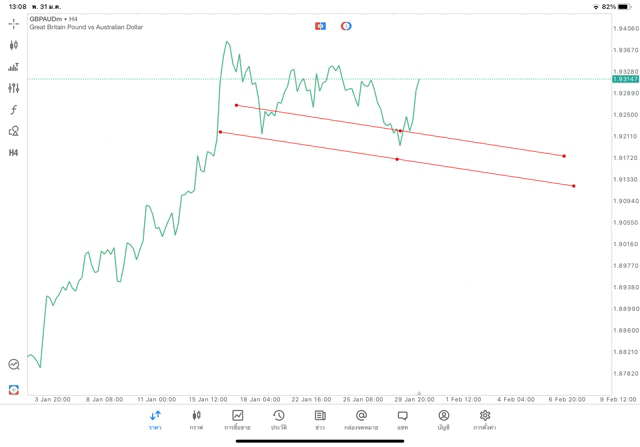Tap the red-blue trade panel icon in sidebar
This screenshot has width=640, height=447.
tap(14, 389)
